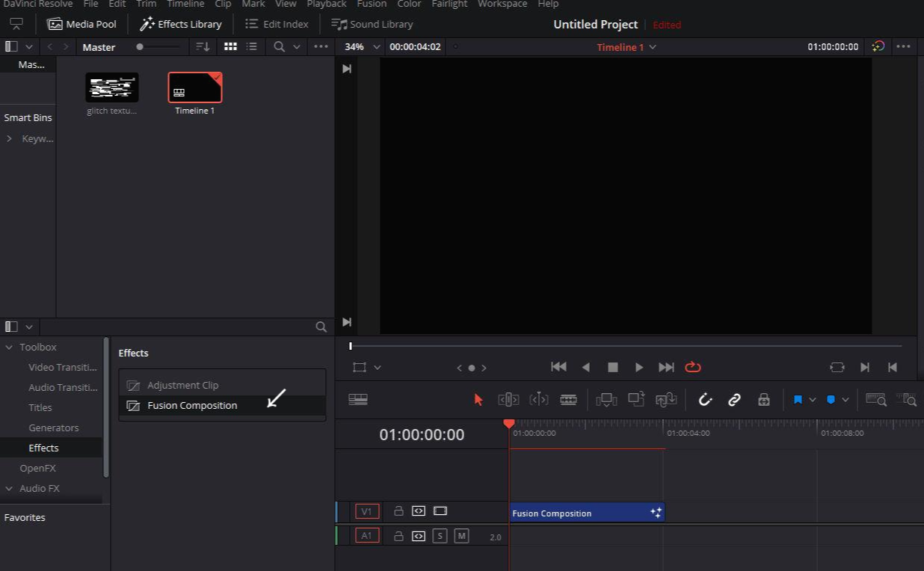Screen dimensions: 924x571
Task: Toggle timeline snapping magnet
Action: (705, 400)
